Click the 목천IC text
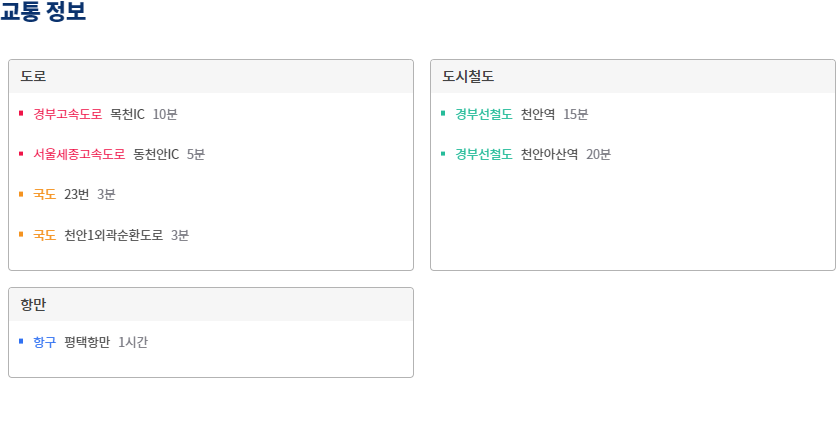Image resolution: width=837 pixels, height=433 pixels. click(128, 114)
